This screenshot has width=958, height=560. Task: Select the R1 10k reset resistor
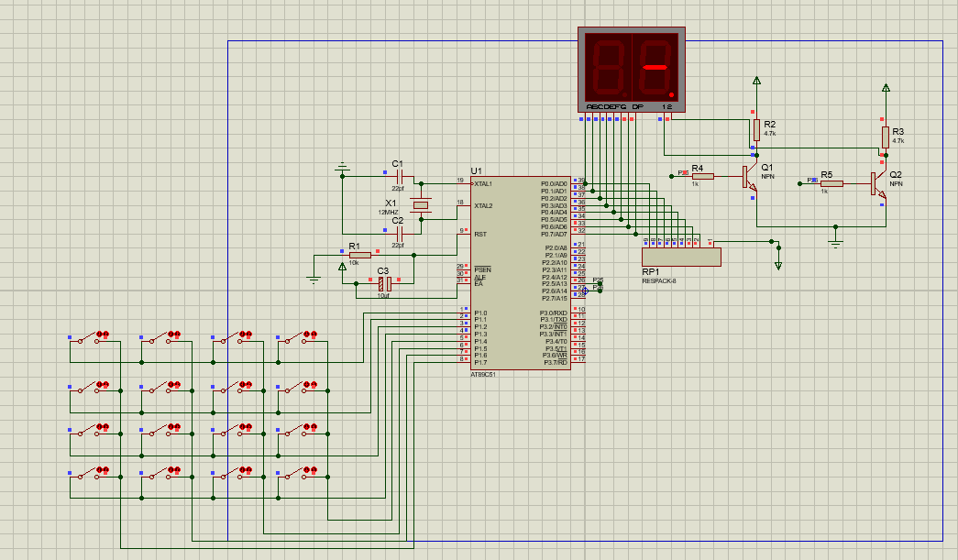click(x=360, y=256)
